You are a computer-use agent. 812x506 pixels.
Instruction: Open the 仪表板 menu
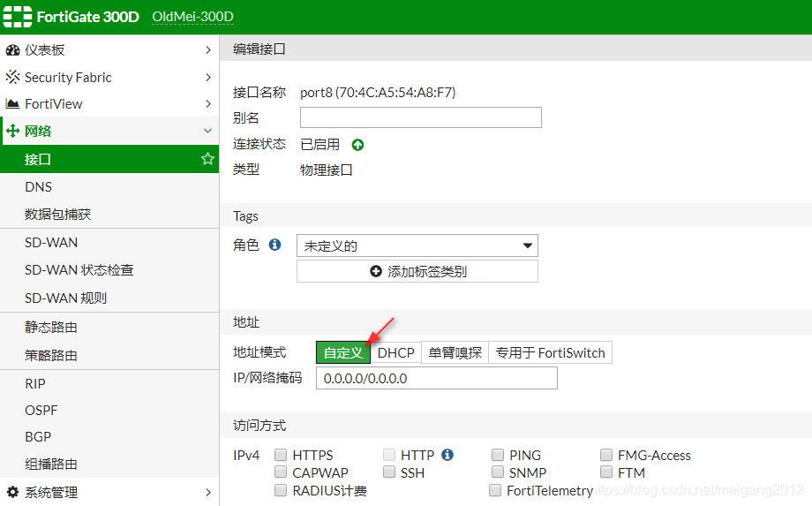coord(109,49)
